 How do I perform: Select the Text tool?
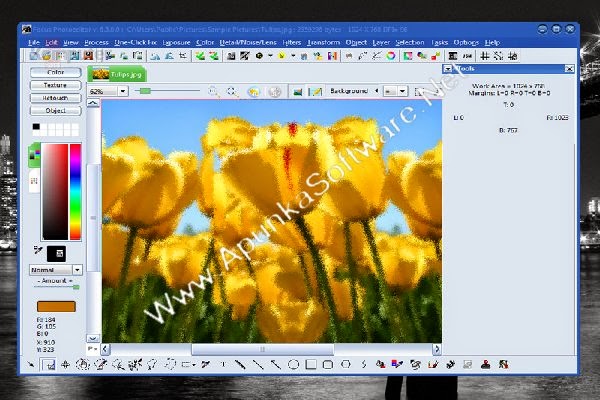[x=223, y=364]
